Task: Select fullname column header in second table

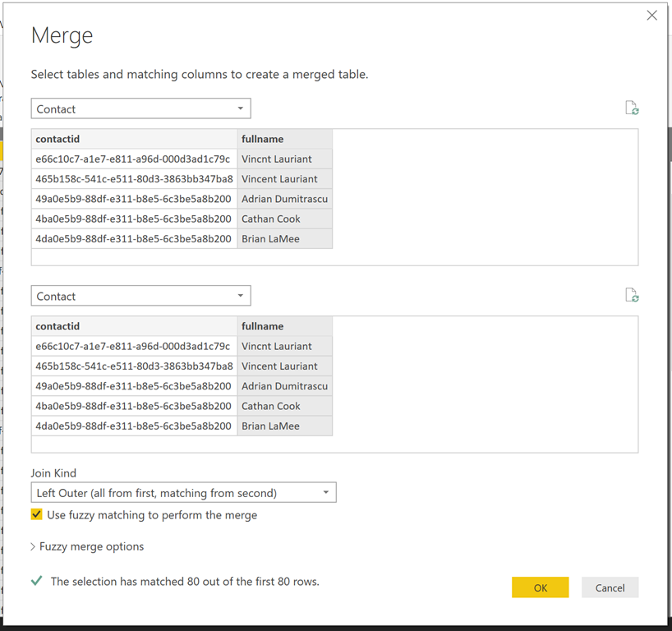Action: [x=284, y=326]
